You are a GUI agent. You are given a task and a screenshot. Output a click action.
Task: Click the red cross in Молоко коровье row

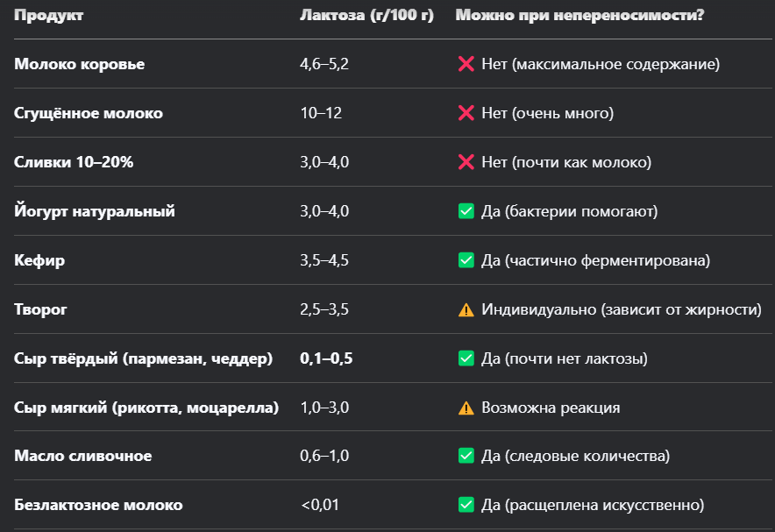point(466,65)
